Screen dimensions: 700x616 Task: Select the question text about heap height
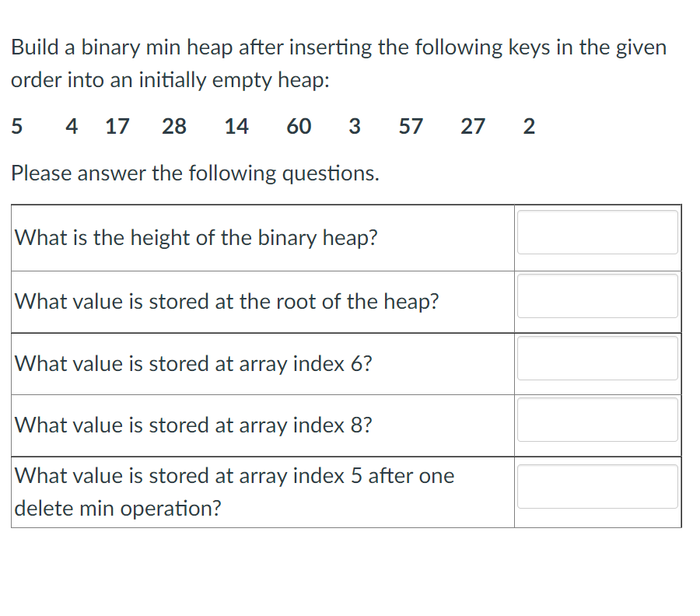tap(194, 237)
